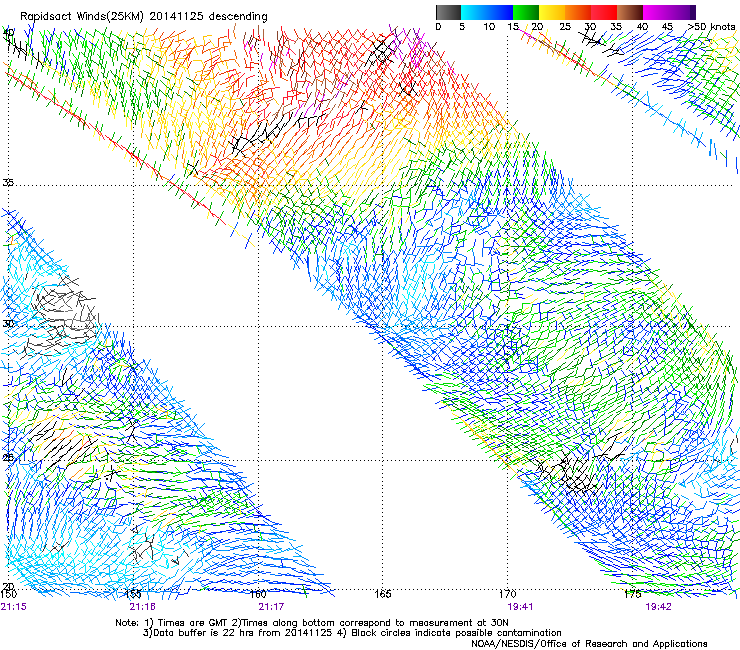Click the note line 'Times are GMT'

[193, 623]
